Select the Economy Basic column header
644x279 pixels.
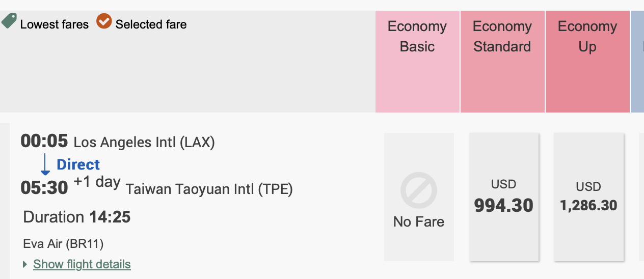[417, 37]
